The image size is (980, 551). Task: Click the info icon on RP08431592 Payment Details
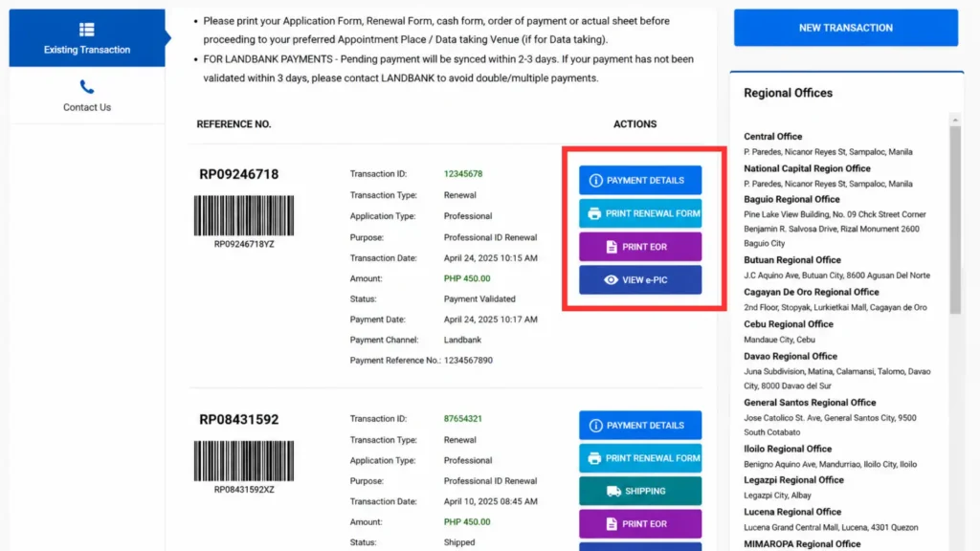point(595,426)
